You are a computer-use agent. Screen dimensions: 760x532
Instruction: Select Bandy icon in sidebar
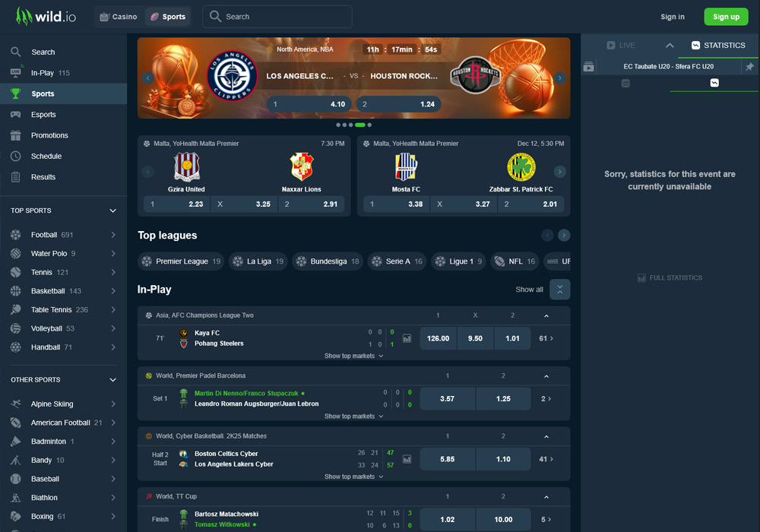click(15, 460)
